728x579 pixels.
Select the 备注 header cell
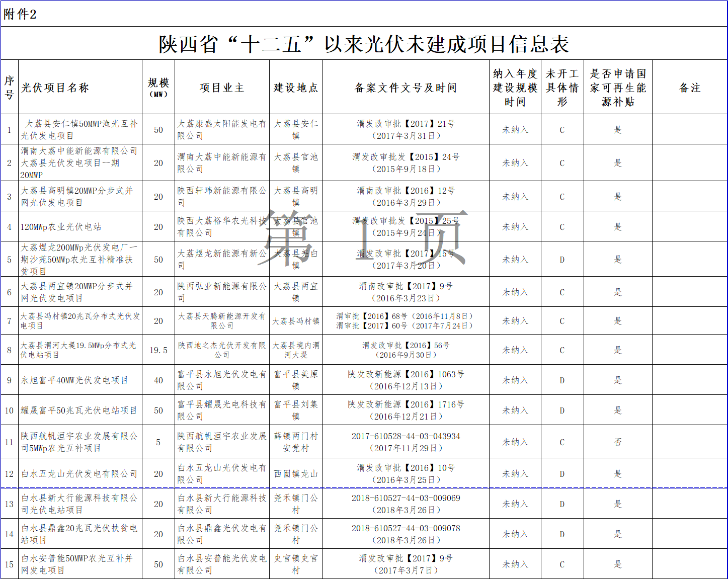tap(690, 88)
